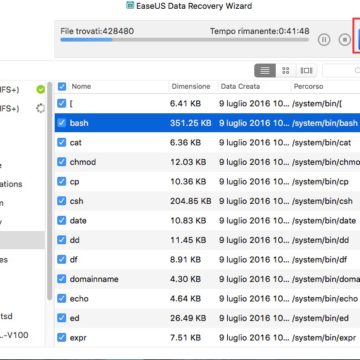Pause the scan with the pause button
The width and height of the screenshot is (360, 360).
[x=324, y=40]
